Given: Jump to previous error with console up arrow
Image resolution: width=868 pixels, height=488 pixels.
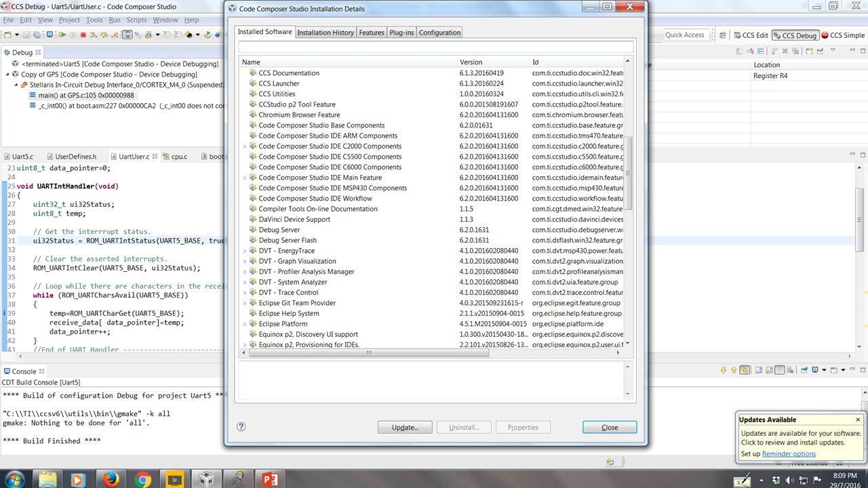Looking at the screenshot, I should click(733, 370).
